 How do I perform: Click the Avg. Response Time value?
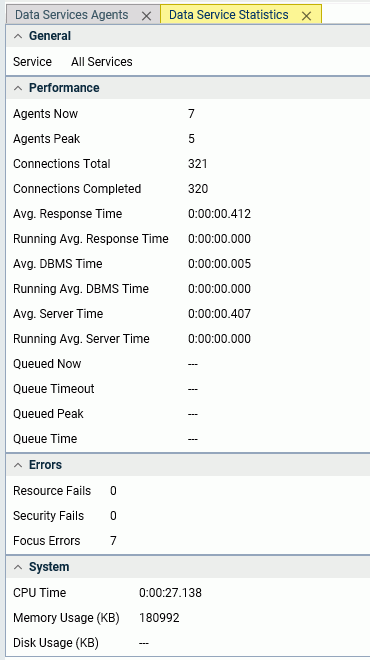219,214
